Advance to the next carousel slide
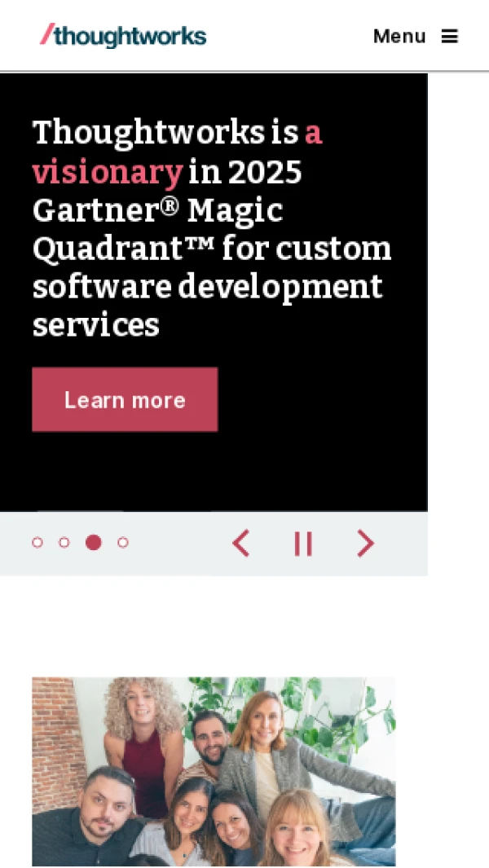 click(365, 543)
